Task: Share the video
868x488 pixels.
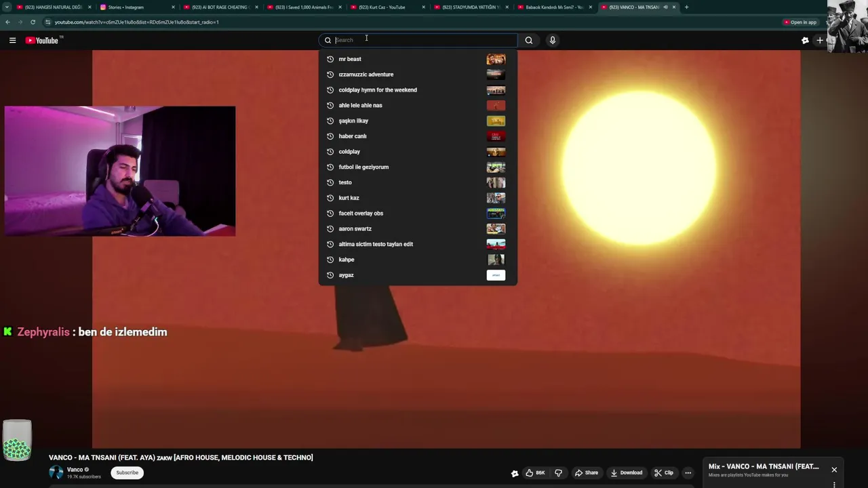Action: pyautogui.click(x=587, y=472)
